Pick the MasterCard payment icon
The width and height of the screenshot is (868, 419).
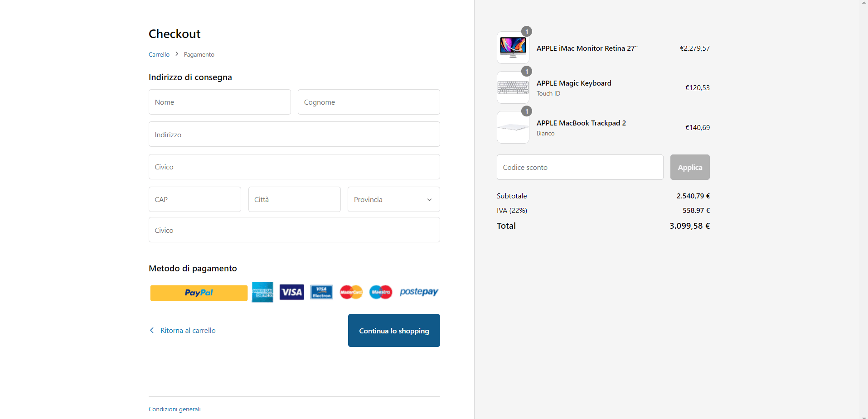[x=351, y=292]
